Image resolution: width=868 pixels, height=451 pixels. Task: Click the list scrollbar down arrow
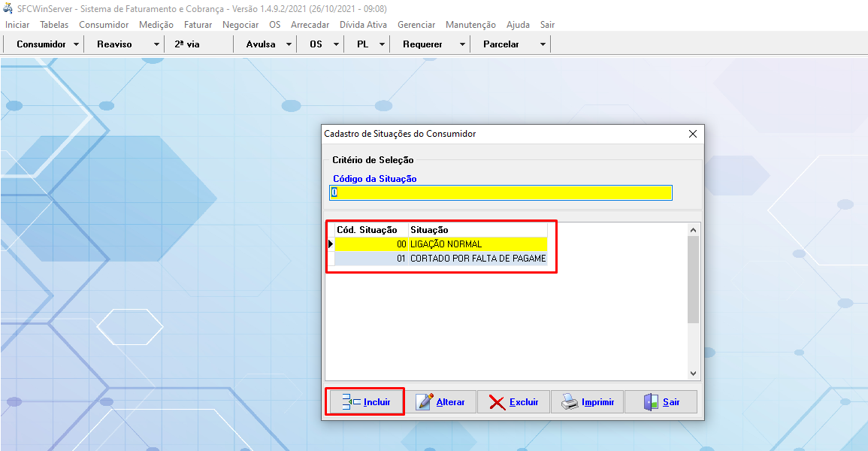(694, 373)
